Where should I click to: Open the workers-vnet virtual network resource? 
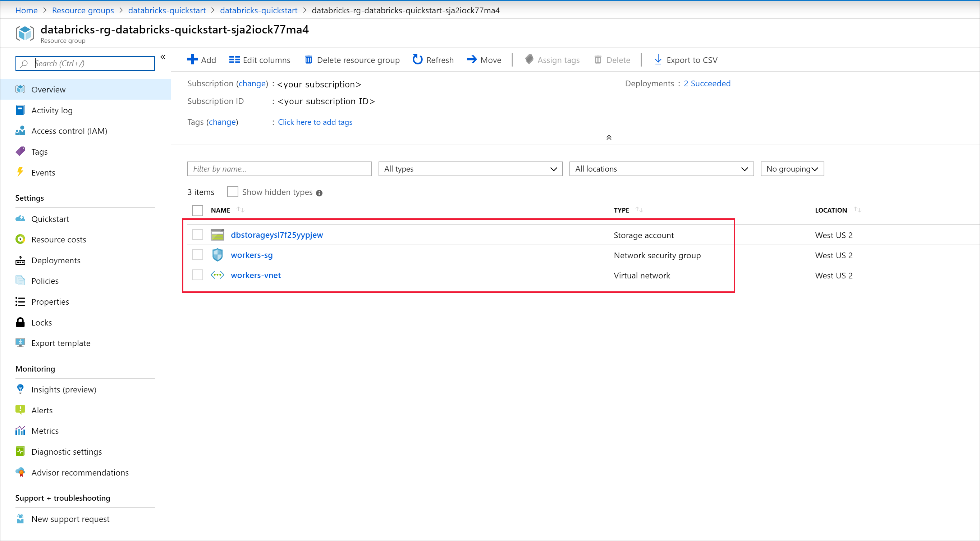coord(256,275)
